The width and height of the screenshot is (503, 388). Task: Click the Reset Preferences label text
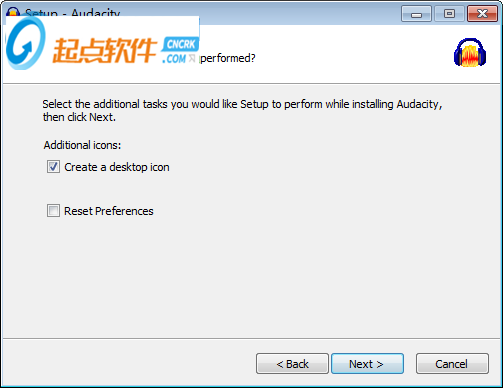coord(109,211)
